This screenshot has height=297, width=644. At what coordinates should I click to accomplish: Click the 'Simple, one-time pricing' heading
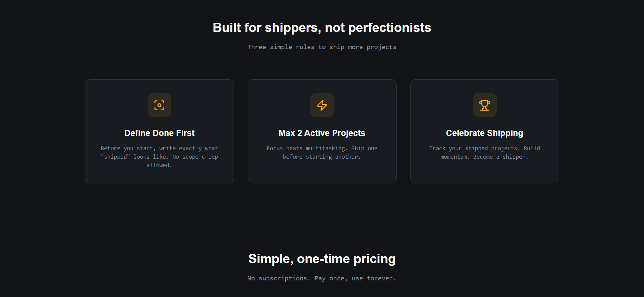(x=321, y=259)
